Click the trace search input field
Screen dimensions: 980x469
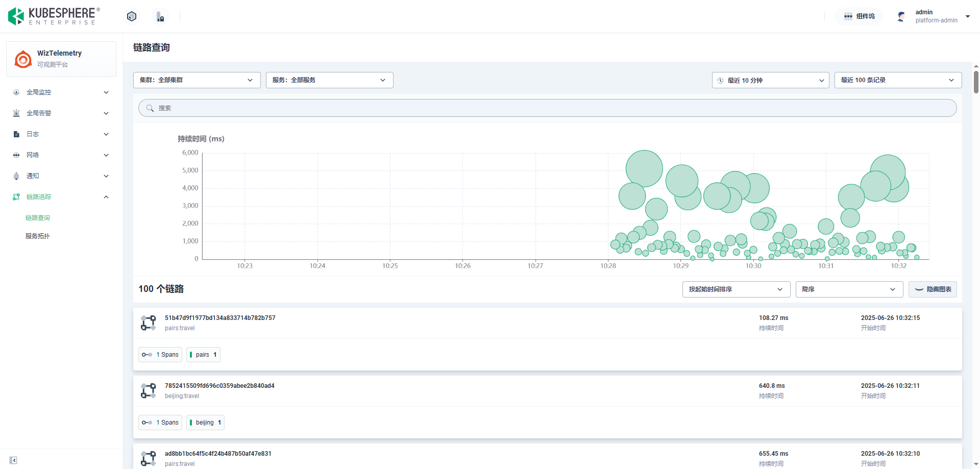547,108
